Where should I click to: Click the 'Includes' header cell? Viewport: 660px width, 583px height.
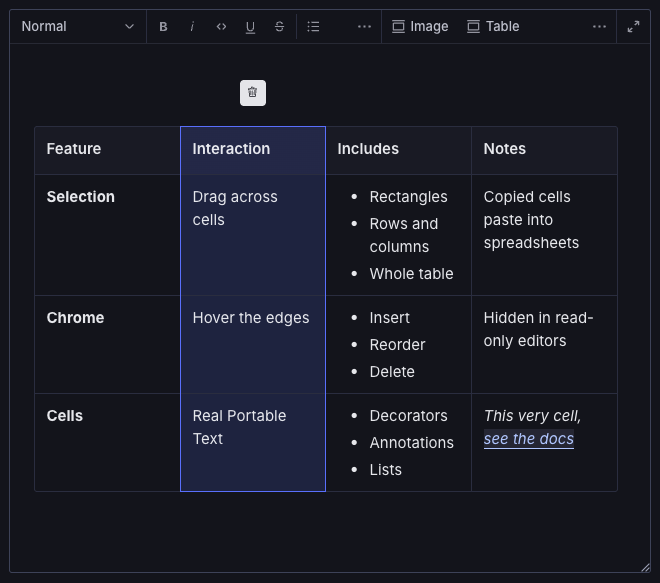click(x=399, y=150)
